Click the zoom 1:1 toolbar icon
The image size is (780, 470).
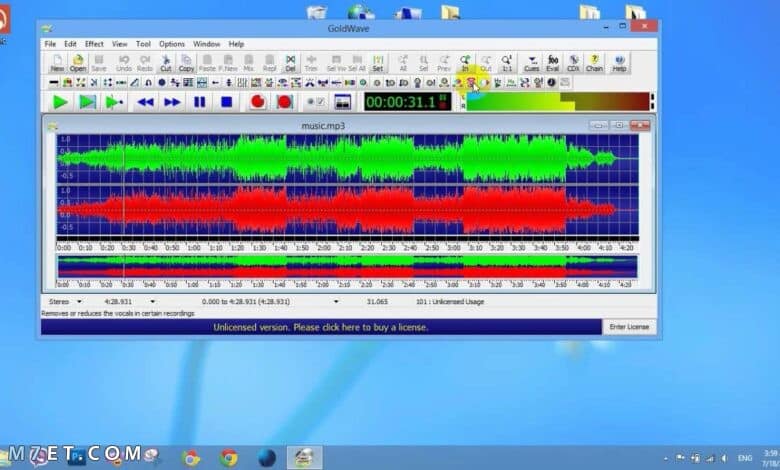pos(506,63)
